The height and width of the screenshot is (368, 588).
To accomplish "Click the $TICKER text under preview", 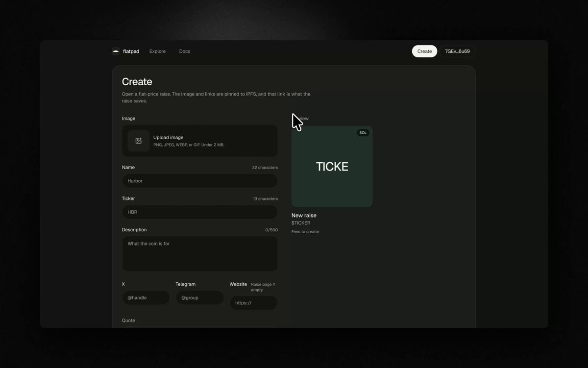I will (x=301, y=223).
